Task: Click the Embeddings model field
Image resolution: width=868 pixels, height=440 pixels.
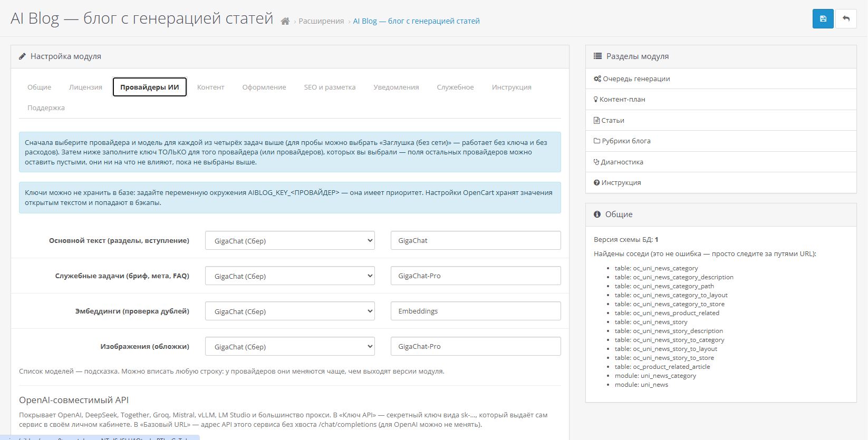Action: 476,311
